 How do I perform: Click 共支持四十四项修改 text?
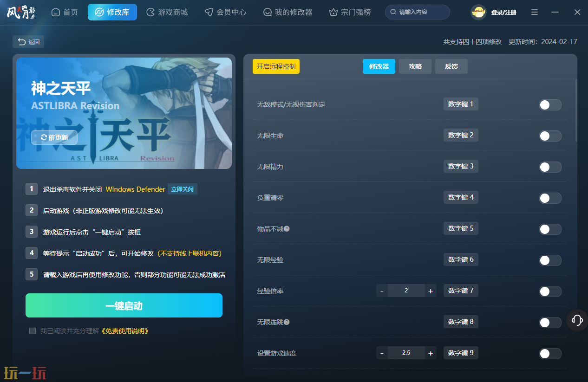472,42
